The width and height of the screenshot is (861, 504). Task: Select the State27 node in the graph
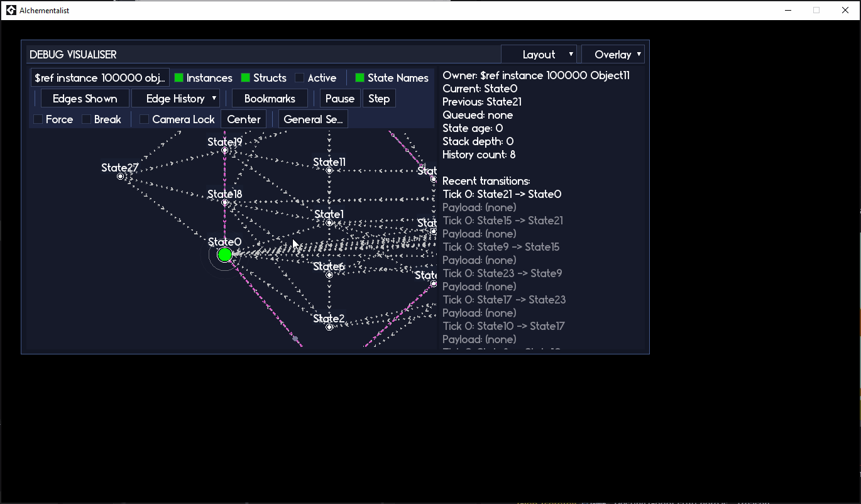click(x=119, y=177)
